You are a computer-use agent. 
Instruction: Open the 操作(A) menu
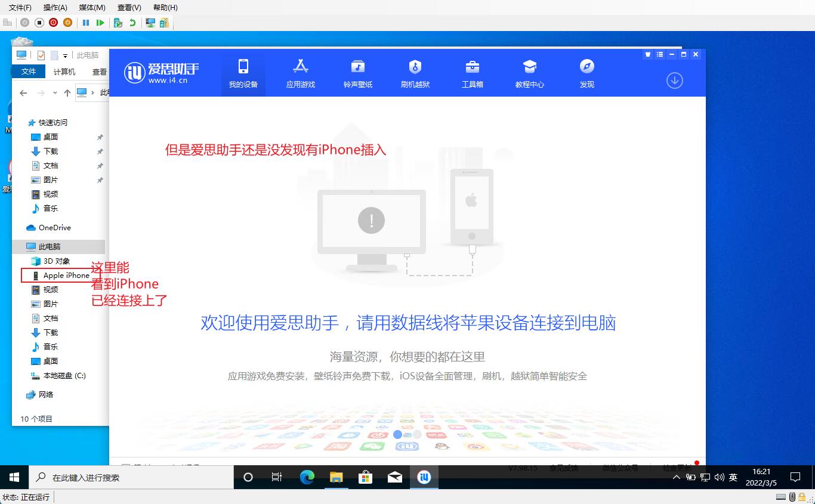tap(55, 7)
